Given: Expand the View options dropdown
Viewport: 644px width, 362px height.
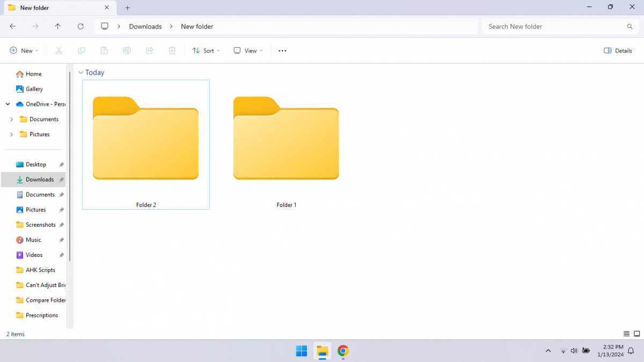Looking at the screenshot, I should tap(248, 51).
